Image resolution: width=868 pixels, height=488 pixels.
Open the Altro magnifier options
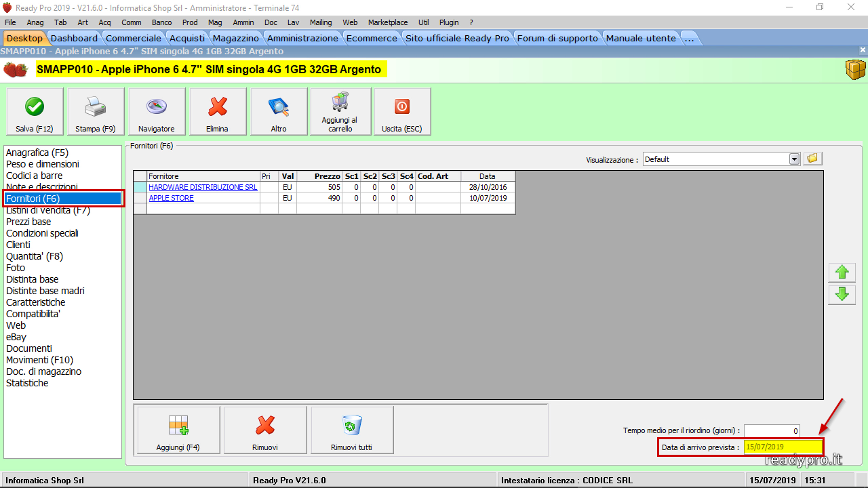(x=279, y=112)
